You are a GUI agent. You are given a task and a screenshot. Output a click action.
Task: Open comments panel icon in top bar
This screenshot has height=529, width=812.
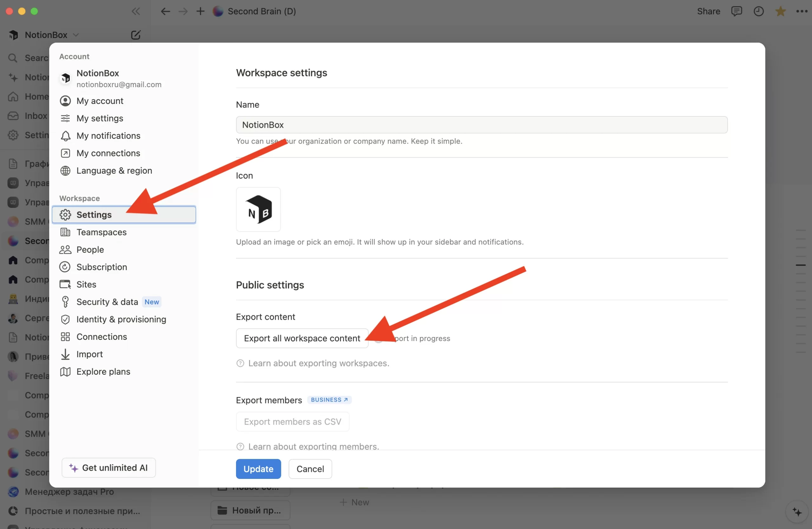pyautogui.click(x=737, y=11)
